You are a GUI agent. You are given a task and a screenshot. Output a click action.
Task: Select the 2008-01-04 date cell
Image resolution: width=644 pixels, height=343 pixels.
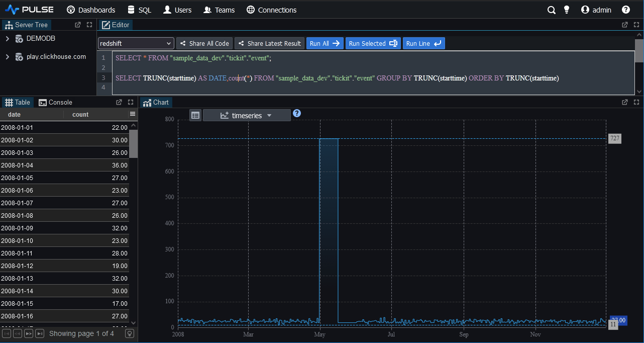pos(32,165)
